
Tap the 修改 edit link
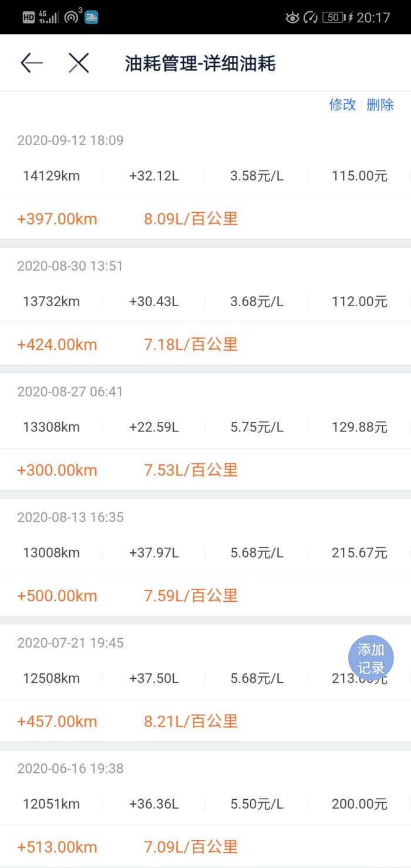click(342, 105)
